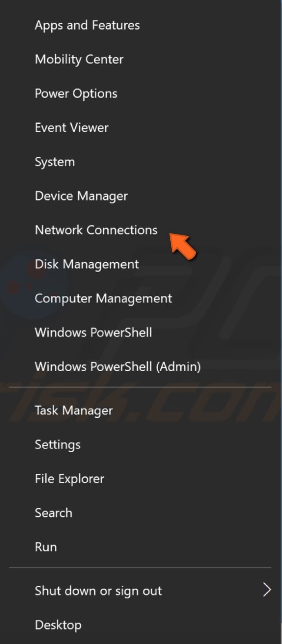Image resolution: width=282 pixels, height=644 pixels.
Task: Switch to the Desktop
Action: [58, 625]
